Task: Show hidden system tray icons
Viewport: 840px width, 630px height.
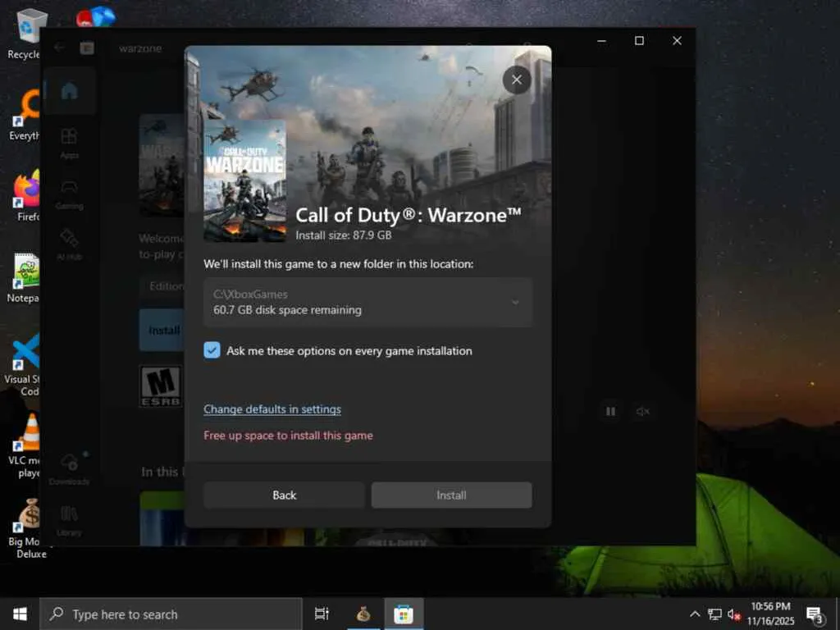Action: (x=695, y=614)
